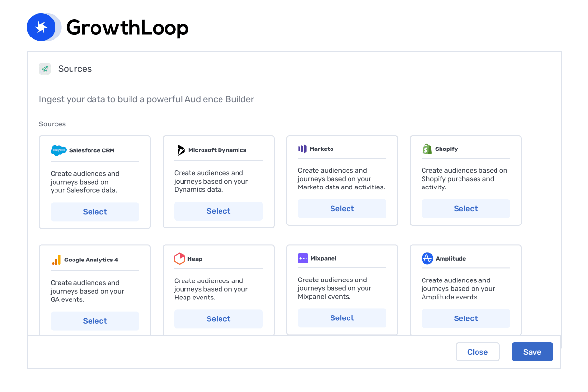The image size is (588, 392).
Task: Close the Sources dialog
Action: point(478,352)
